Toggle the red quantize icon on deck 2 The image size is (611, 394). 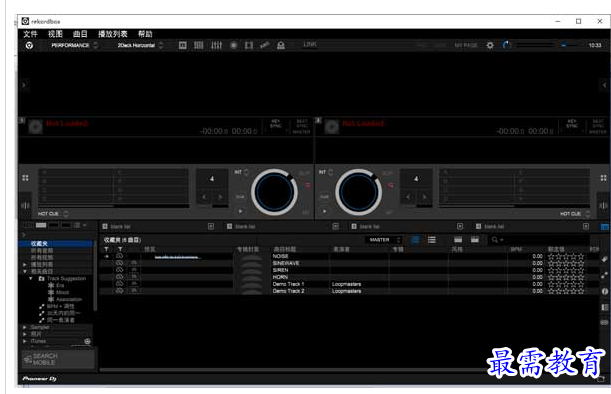pos(391,186)
